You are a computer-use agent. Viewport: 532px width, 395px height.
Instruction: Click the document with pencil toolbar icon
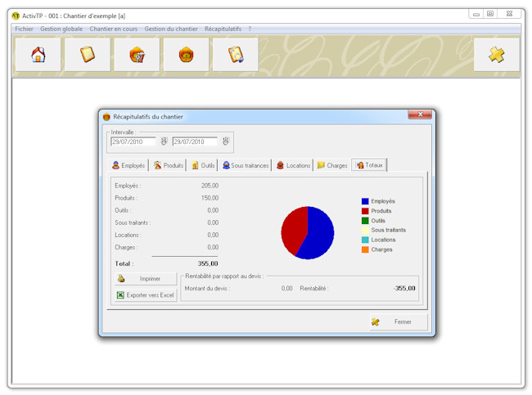236,55
